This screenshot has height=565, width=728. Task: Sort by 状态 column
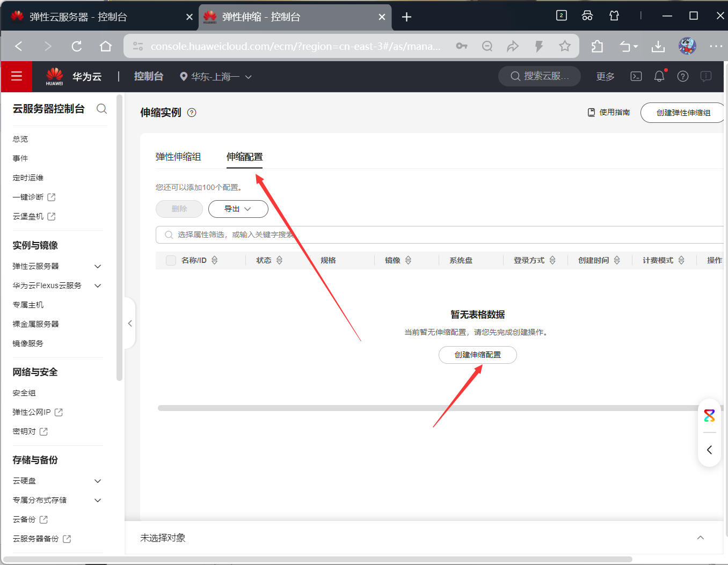coord(279,260)
